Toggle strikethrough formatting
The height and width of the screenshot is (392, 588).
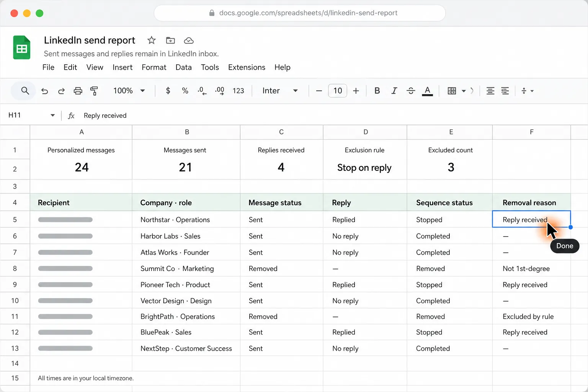411,91
